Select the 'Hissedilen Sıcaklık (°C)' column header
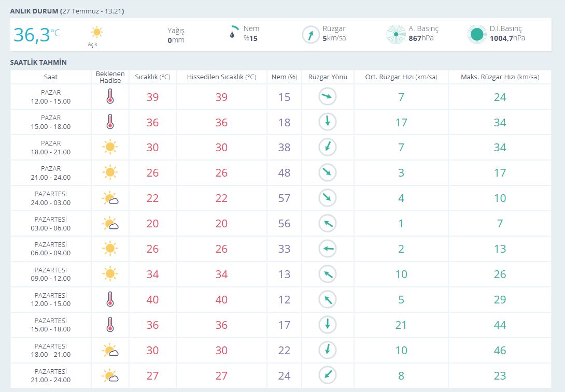565x392 pixels. tap(221, 77)
